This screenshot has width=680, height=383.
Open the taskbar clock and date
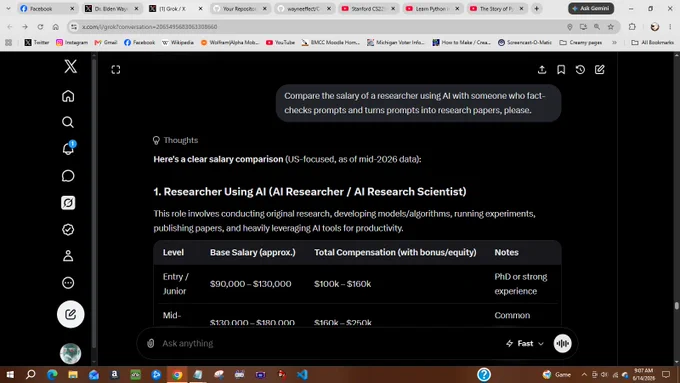tap(643, 374)
